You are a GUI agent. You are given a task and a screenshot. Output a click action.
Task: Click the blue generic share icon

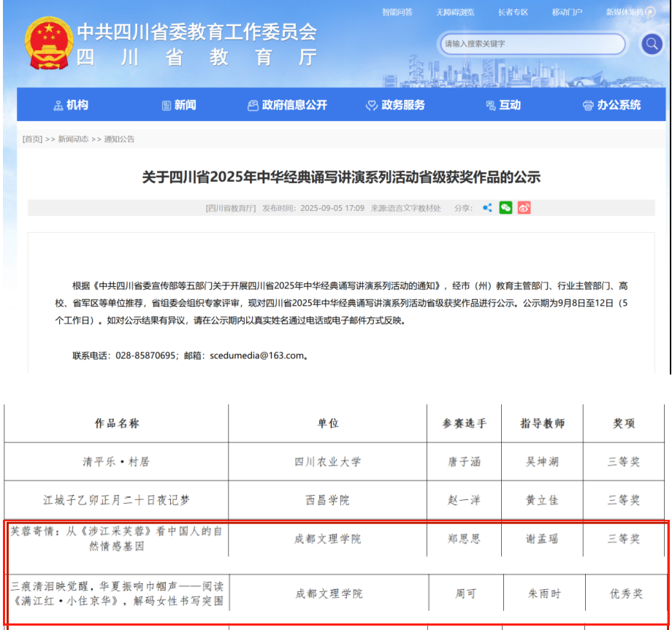coord(487,208)
